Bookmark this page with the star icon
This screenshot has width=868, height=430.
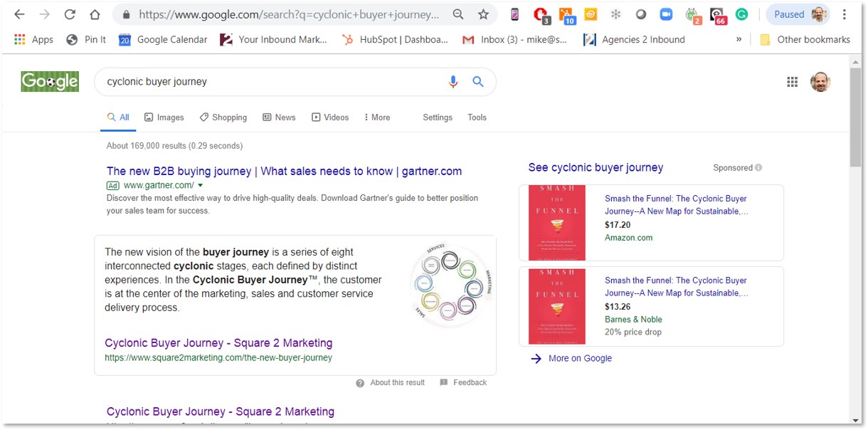pyautogui.click(x=483, y=14)
